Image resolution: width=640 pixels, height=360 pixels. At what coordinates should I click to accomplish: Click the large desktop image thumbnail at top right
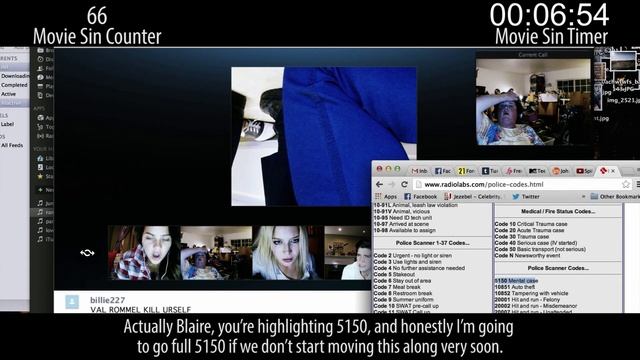click(x=622, y=60)
